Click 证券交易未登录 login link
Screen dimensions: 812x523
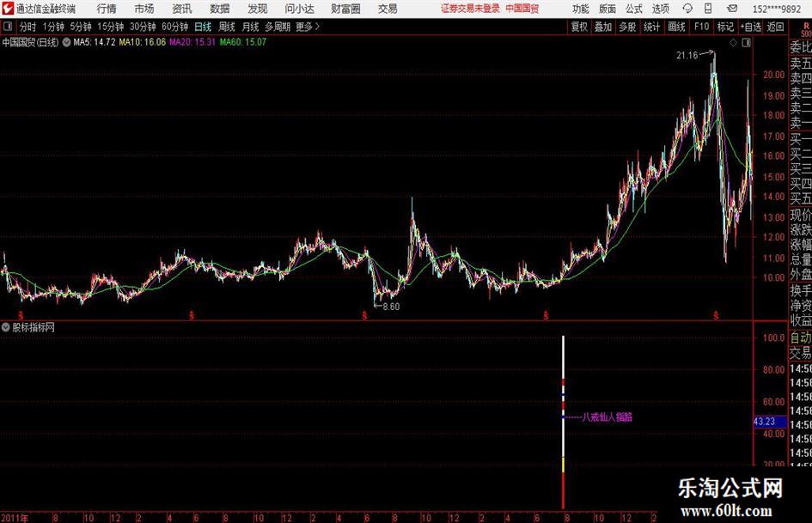(470, 9)
